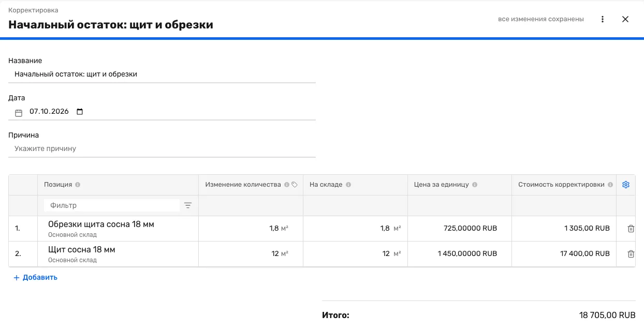Viewport: 644px width, 331px height.
Task: Open table column settings gear
Action: point(626,185)
